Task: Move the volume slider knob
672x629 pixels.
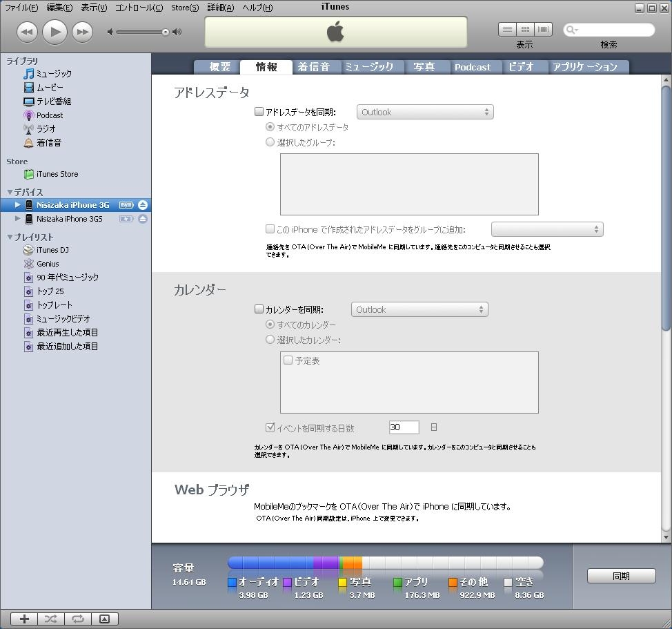Action: [165, 32]
